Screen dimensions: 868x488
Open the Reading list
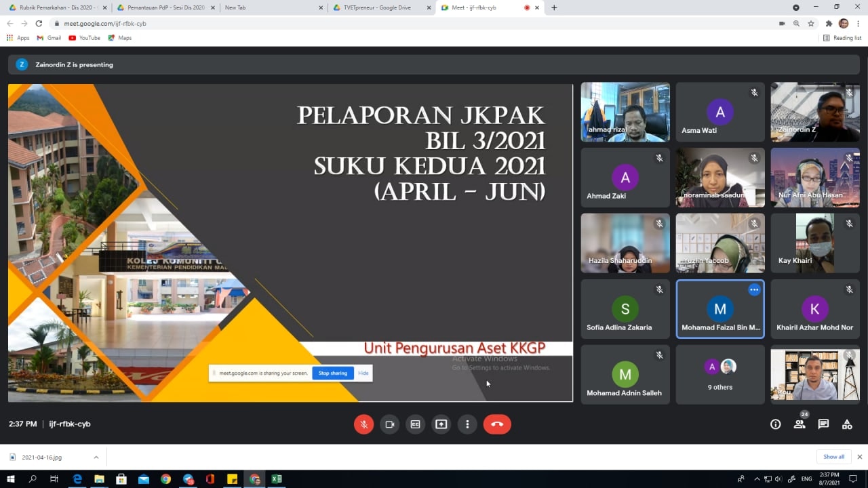coord(842,38)
